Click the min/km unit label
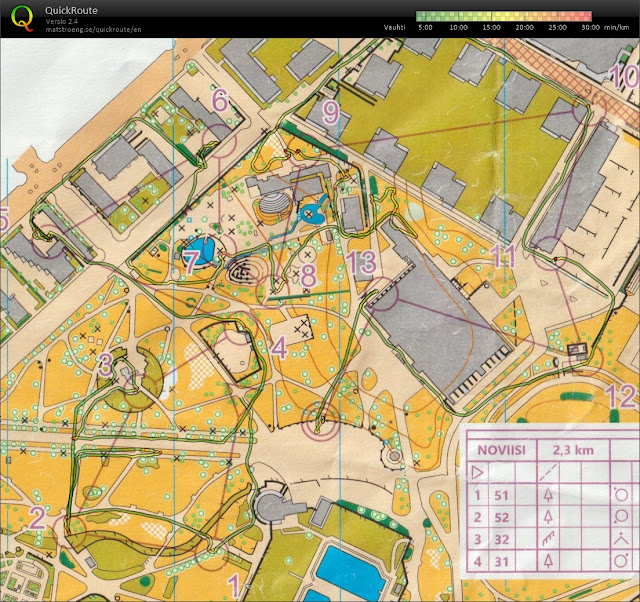The width and height of the screenshot is (640, 602). click(616, 27)
